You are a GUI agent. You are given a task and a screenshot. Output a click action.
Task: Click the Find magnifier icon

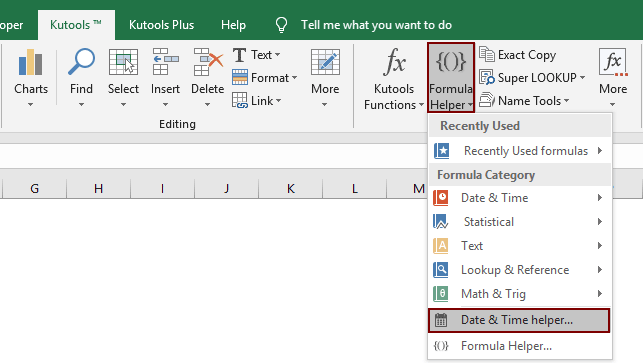pyautogui.click(x=81, y=62)
